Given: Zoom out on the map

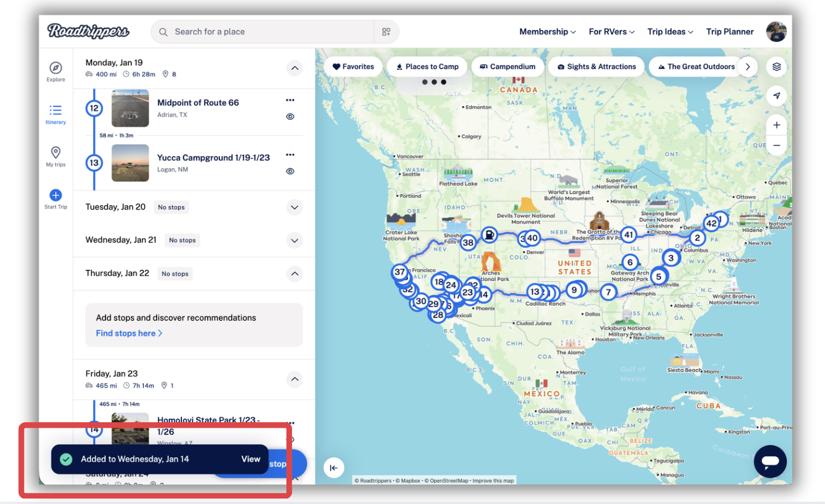Looking at the screenshot, I should click(x=777, y=145).
